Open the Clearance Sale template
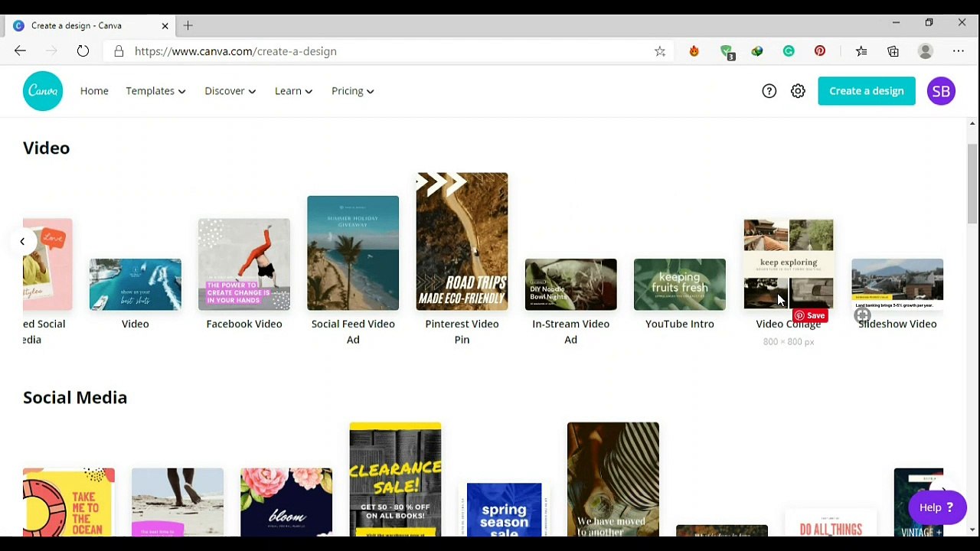This screenshot has width=980, height=551. [x=395, y=479]
